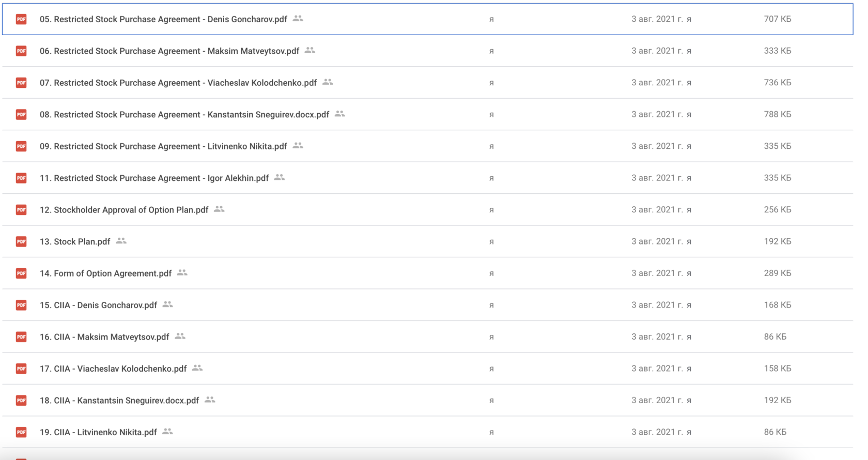Click PDF icon of 18. CIIA - Kanstantsin Sneguirev
Screen dimensions: 868x460
pos(21,401)
